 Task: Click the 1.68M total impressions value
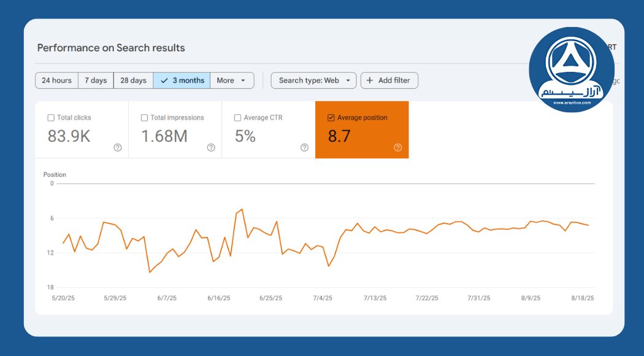[x=164, y=136]
